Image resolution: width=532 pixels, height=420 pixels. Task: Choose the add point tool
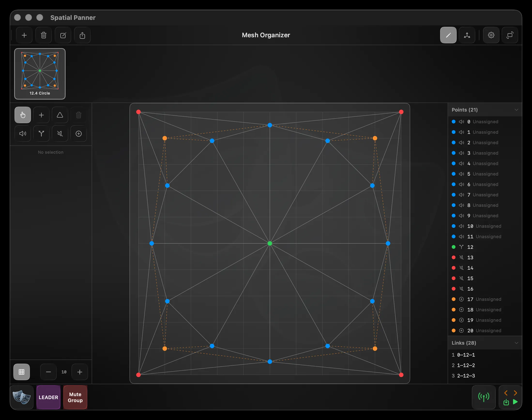41,115
